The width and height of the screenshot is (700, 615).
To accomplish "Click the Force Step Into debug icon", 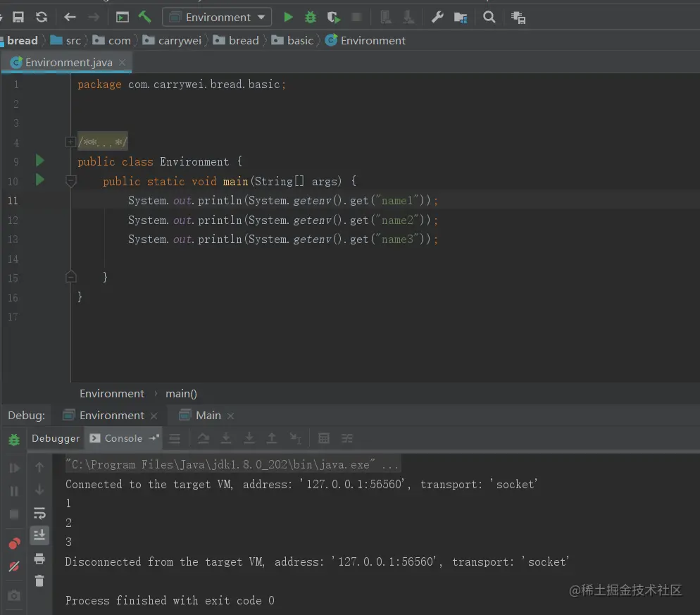I will tap(249, 439).
